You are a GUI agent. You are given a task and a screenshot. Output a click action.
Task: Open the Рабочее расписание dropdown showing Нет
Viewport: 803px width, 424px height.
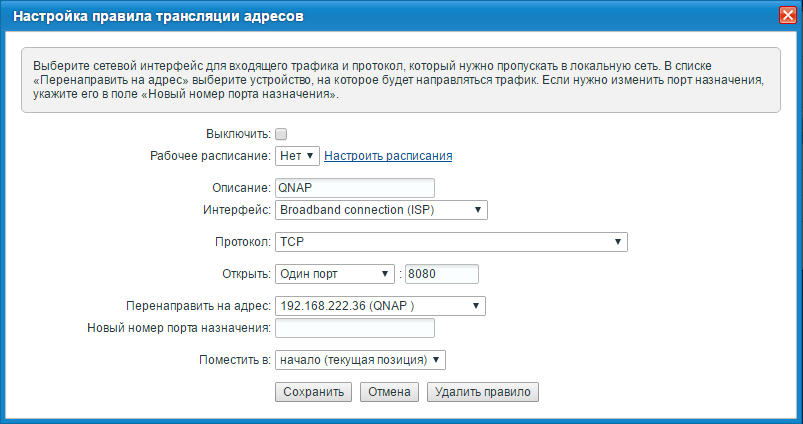[296, 156]
